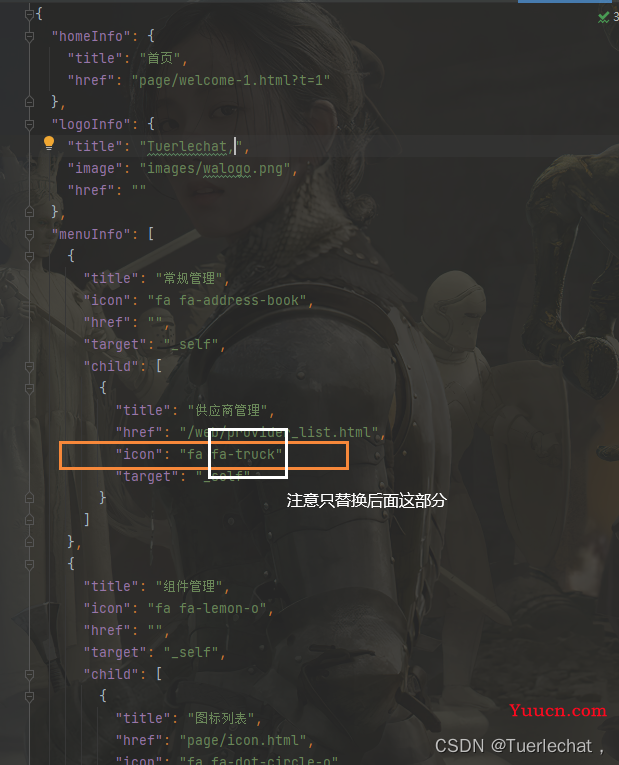This screenshot has height=765, width=619.
Task: Click the yellow lightbulb quick-fix icon
Action: [x=49, y=143]
